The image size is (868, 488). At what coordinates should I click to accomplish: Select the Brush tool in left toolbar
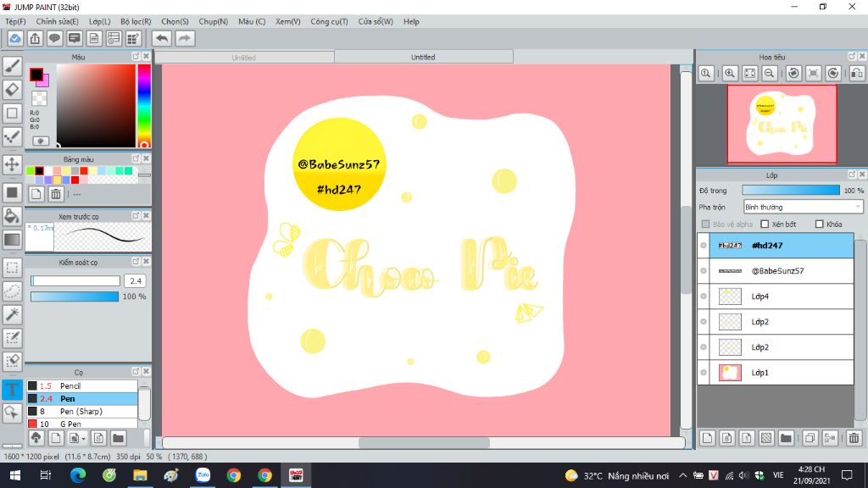click(12, 66)
